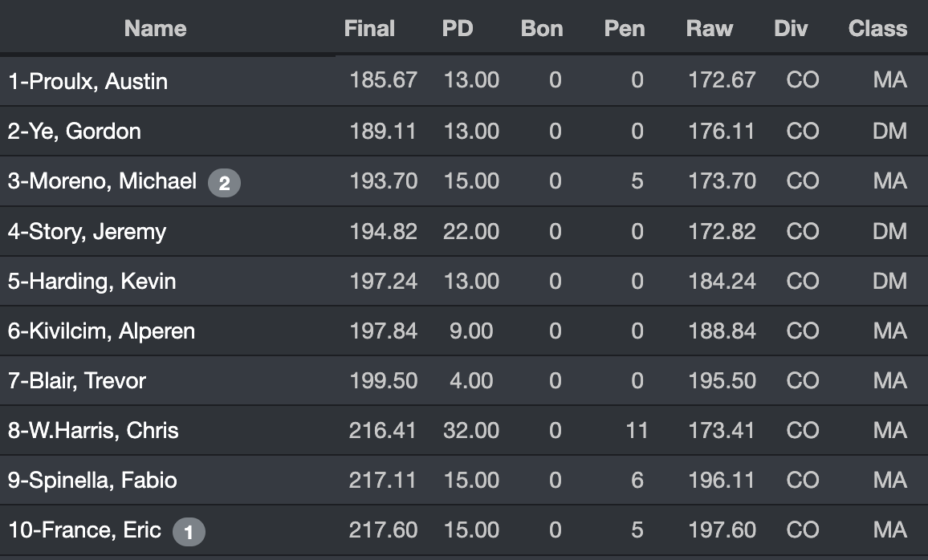Click the 7-Blair, Trevor name
Screen dimensions: 928x560
click(x=76, y=381)
